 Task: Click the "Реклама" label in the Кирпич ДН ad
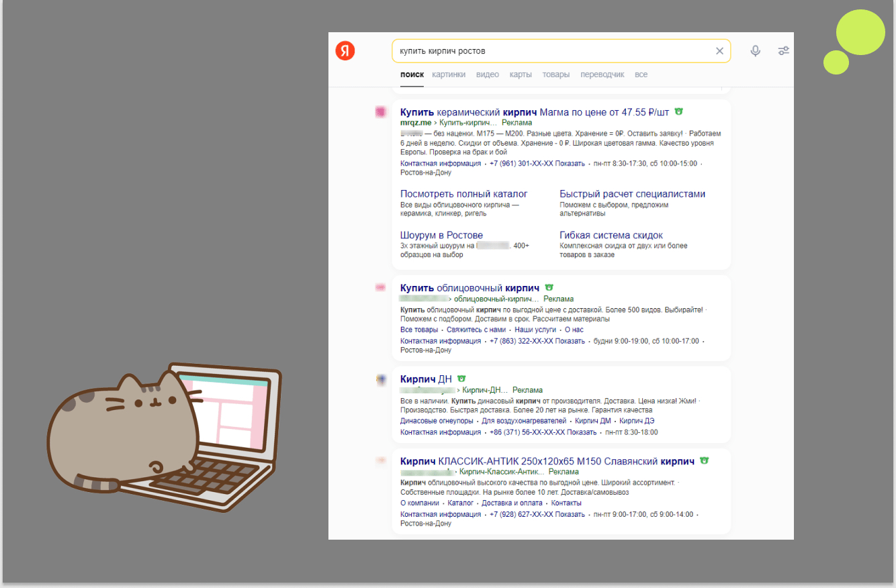(527, 390)
